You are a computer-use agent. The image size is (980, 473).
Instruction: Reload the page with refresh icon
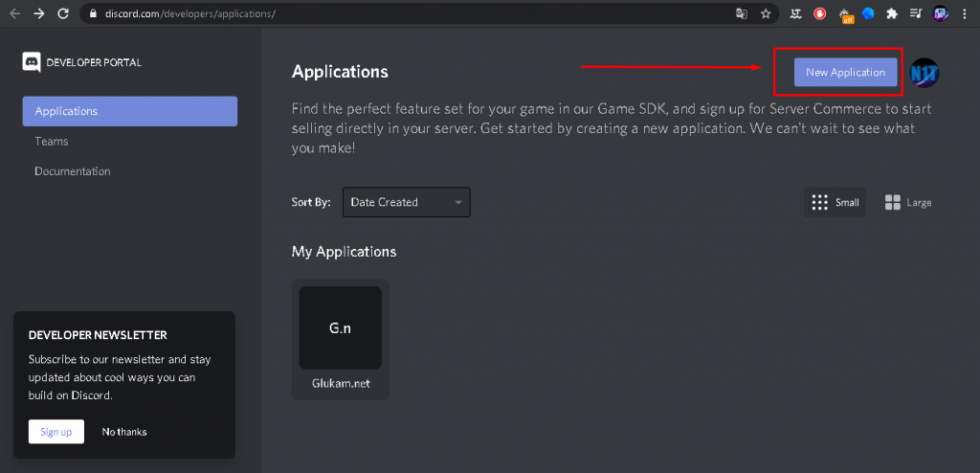pyautogui.click(x=63, y=13)
